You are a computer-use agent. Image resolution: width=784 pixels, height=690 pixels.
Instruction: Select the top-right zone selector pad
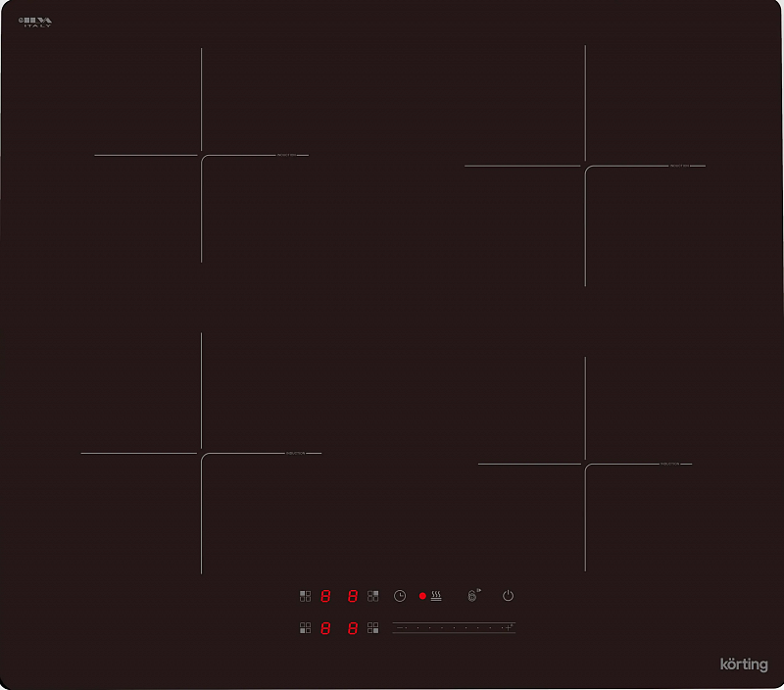click(371, 595)
